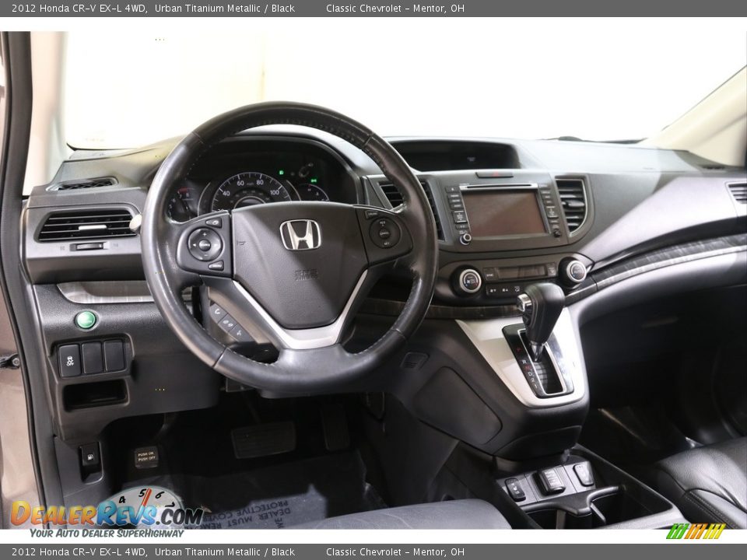
Task: Tap the left steering wheel audio control pad
Action: [205, 244]
